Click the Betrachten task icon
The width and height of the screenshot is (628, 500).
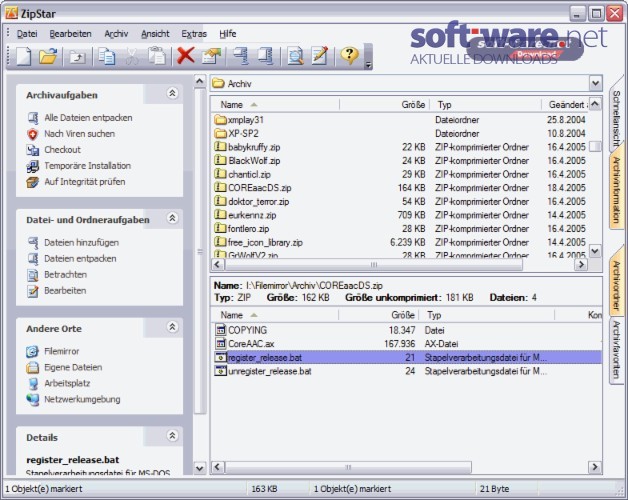click(x=33, y=275)
